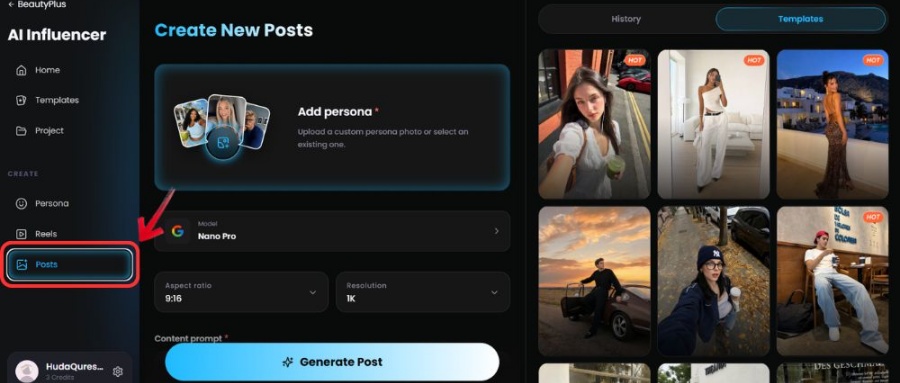The width and height of the screenshot is (900, 383).
Task: Click the sparkle icon on Generate Post
Action: pos(288,362)
